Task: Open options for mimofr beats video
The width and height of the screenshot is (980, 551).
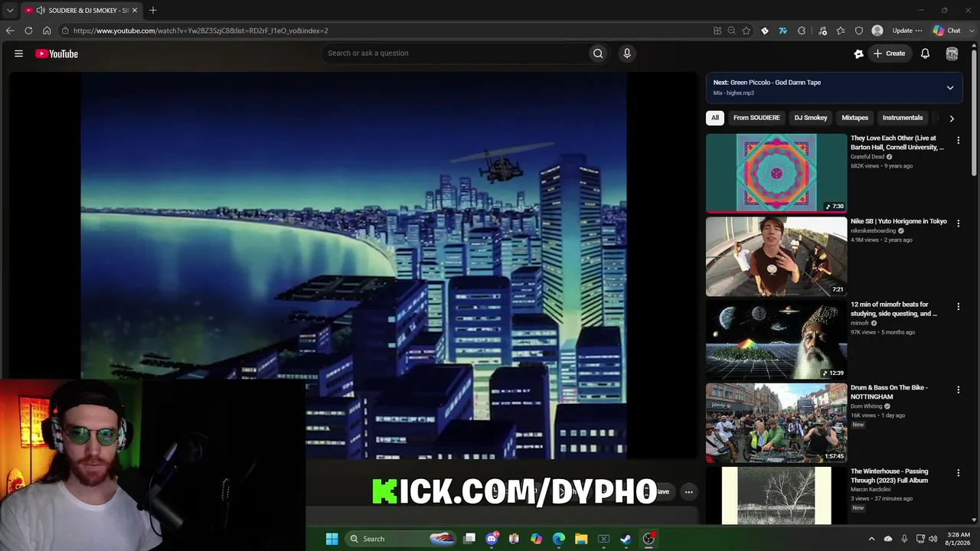Action: tap(958, 307)
